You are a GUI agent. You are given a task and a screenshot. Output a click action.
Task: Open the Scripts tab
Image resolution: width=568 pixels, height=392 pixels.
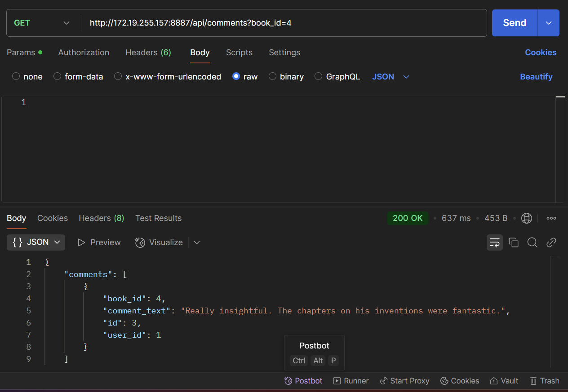click(239, 53)
